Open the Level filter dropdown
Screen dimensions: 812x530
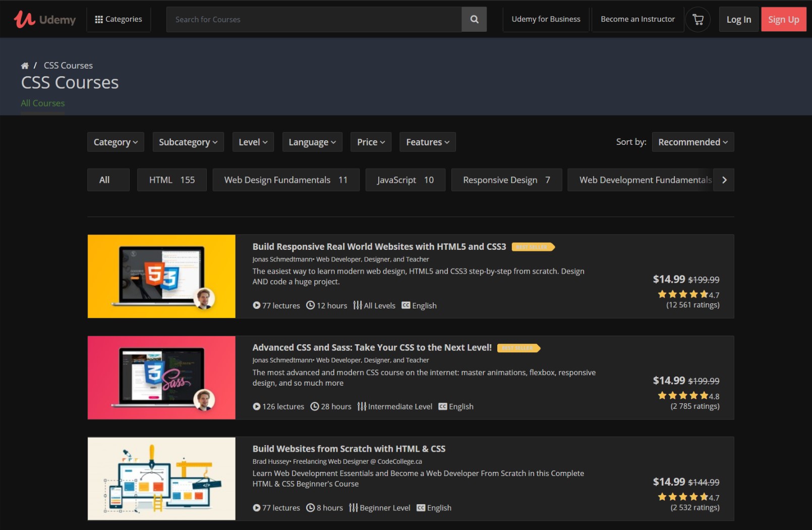tap(253, 142)
